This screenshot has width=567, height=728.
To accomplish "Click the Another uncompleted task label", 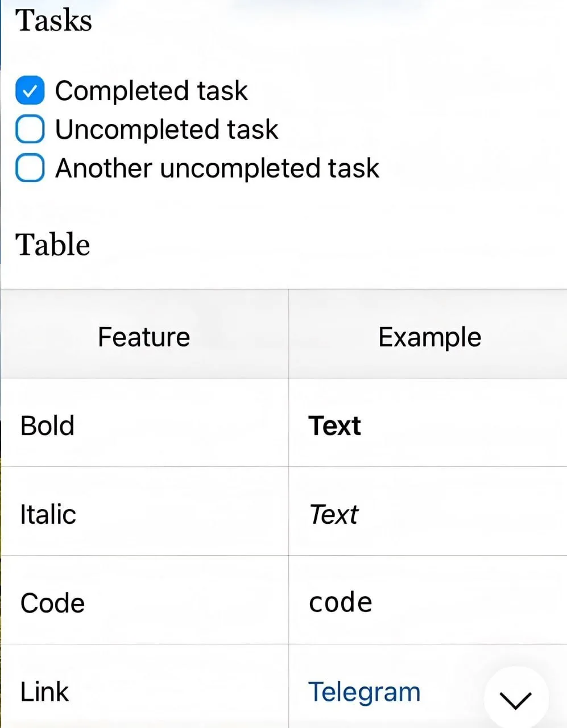I will tap(217, 168).
